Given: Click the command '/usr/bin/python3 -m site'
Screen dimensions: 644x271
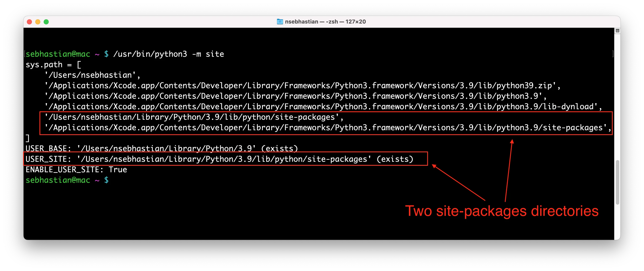Looking at the screenshot, I should [x=169, y=54].
